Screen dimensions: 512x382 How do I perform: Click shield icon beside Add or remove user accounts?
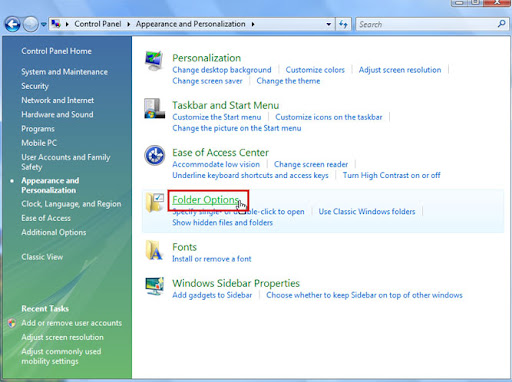(x=12, y=323)
